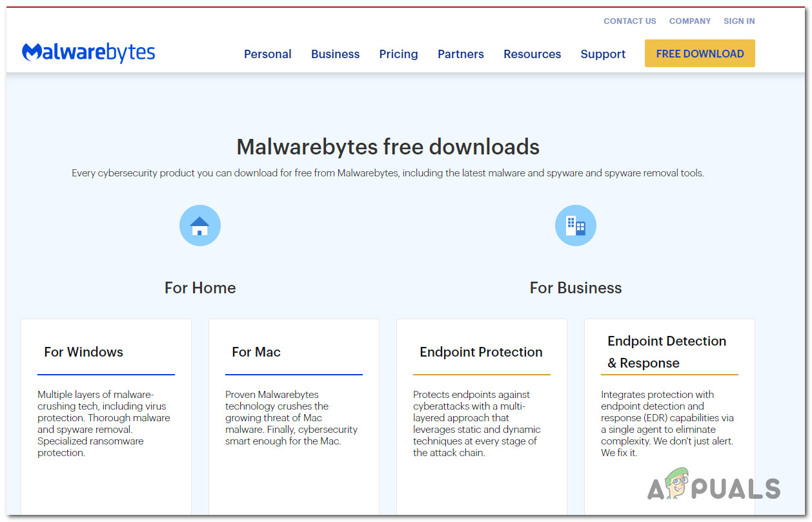Open Endpoint Detection & Response card heading
The width and height of the screenshot is (812, 522).
tap(667, 352)
